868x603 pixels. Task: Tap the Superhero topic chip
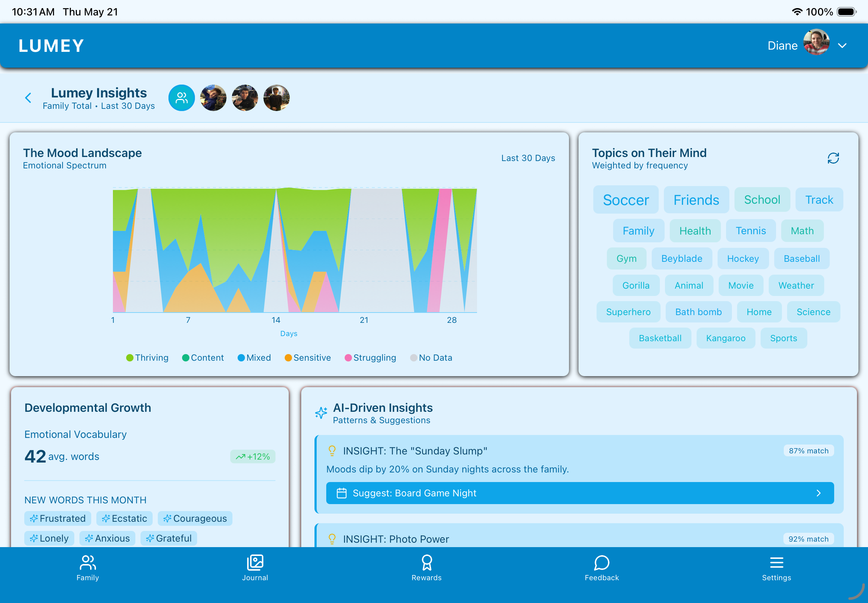[x=628, y=312]
